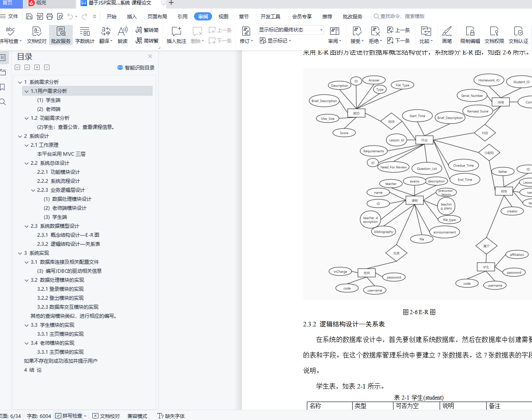Close the 目录 navigation panel

coord(150,56)
